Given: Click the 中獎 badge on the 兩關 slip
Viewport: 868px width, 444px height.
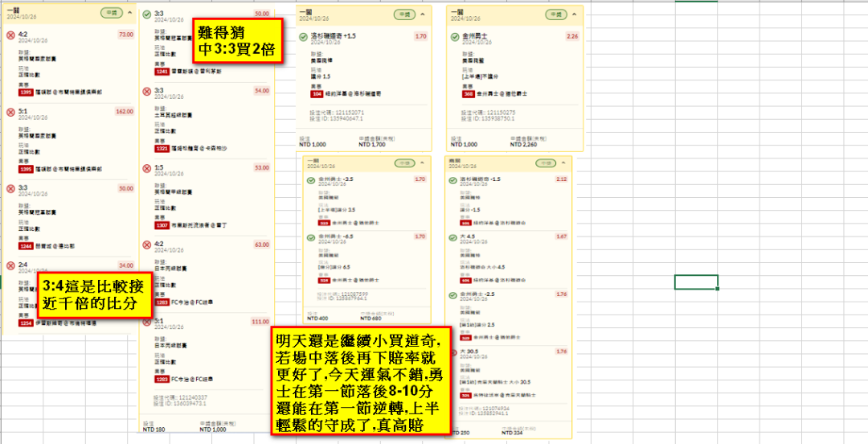Looking at the screenshot, I should [547, 163].
